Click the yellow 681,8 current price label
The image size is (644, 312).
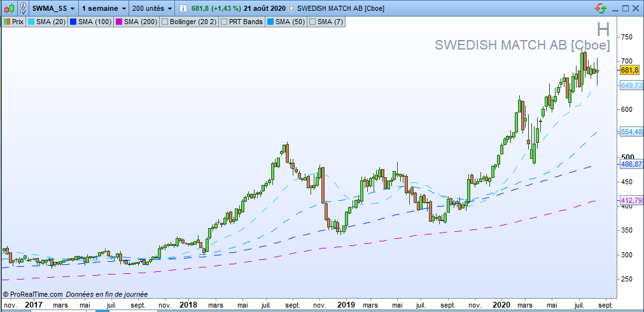tap(629, 71)
